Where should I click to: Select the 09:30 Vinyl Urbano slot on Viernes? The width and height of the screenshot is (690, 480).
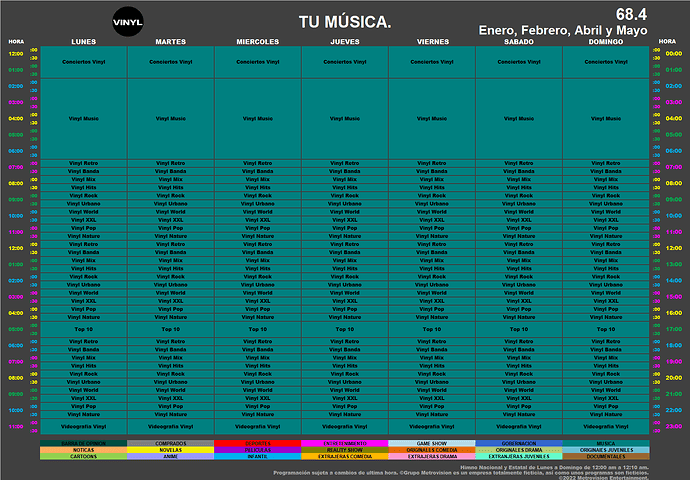(432, 204)
